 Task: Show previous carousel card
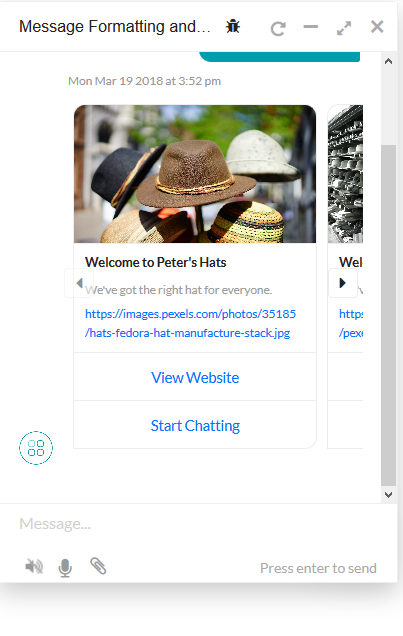(79, 283)
